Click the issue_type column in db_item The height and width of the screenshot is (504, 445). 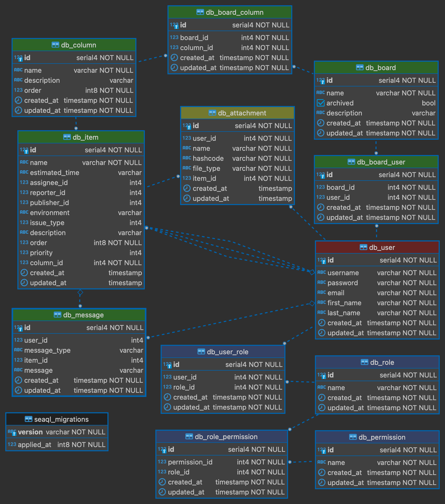pos(81,223)
